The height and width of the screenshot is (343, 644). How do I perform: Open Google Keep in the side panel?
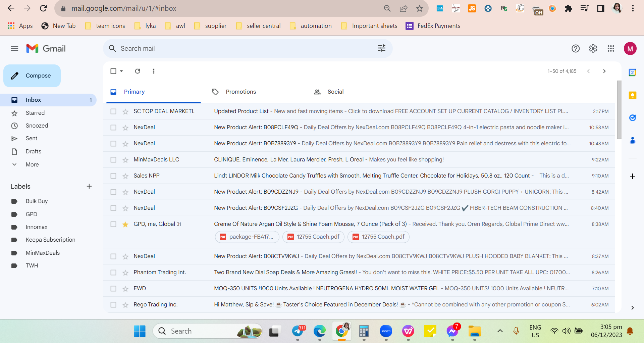click(633, 95)
